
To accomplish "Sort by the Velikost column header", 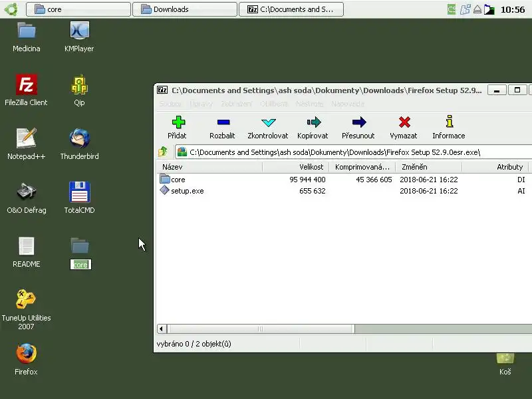I will [295, 167].
